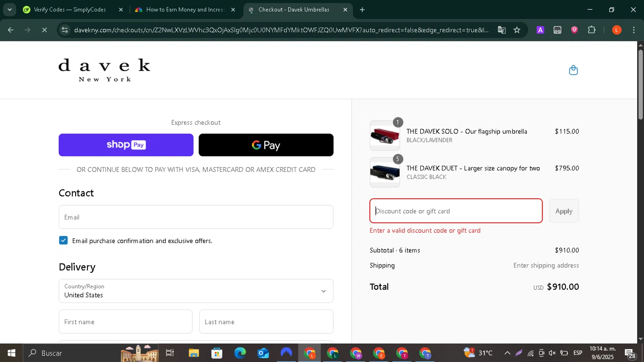
Task: Select the Checkout - Davek Umbrellas tab
Action: tap(294, 9)
